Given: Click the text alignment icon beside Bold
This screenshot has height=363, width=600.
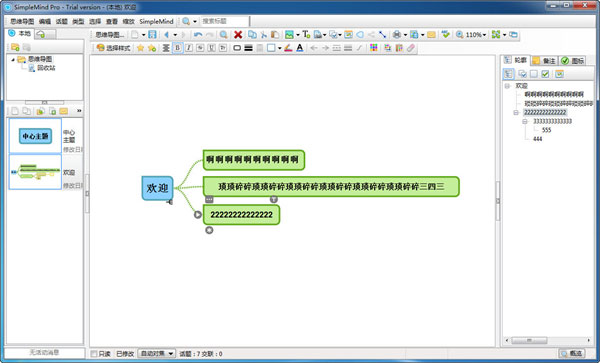Looking at the screenshot, I should coord(166,48).
